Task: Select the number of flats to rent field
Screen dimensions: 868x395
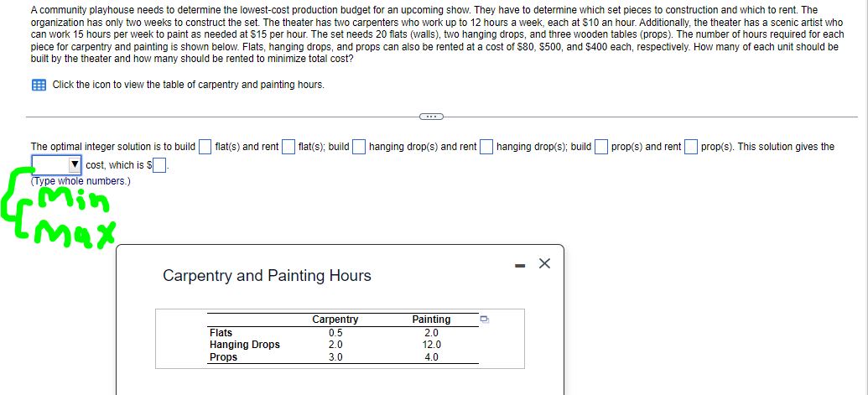Action: point(288,147)
